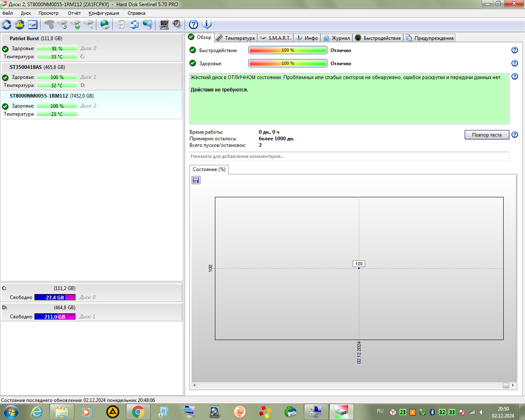Click the Повтор теста button
525x420 pixels.
pyautogui.click(x=487, y=135)
